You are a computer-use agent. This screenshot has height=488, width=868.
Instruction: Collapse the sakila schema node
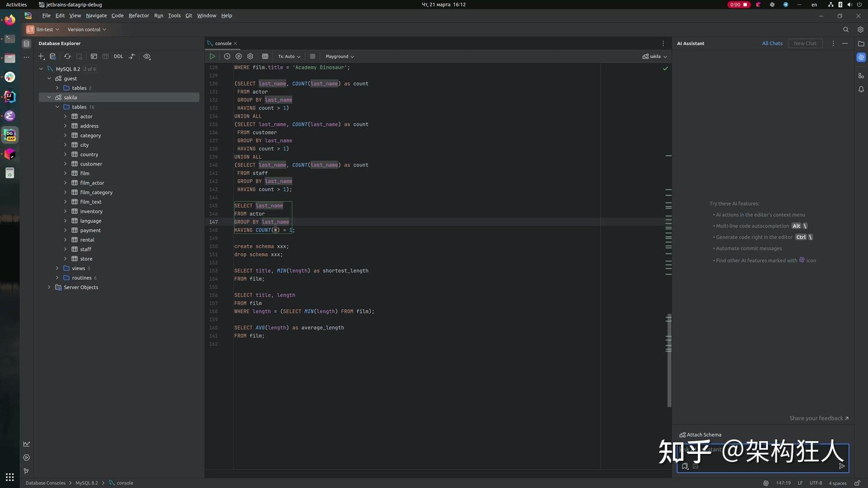[49, 97]
